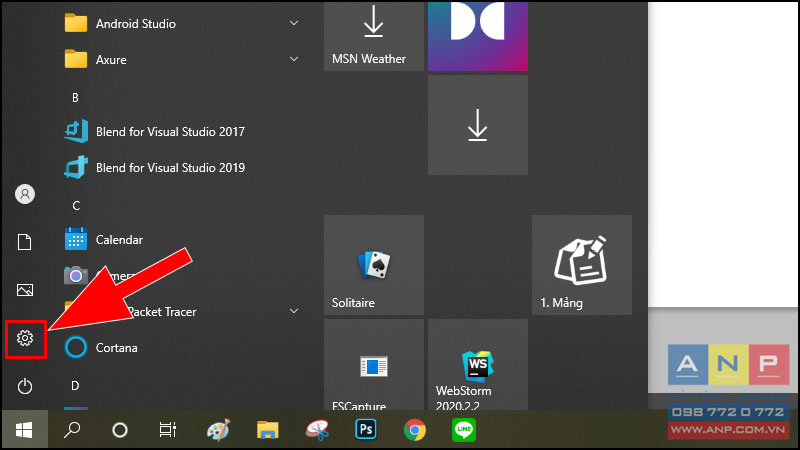Image resolution: width=800 pixels, height=450 pixels.
Task: Open the Windows Start button
Action: (x=24, y=430)
